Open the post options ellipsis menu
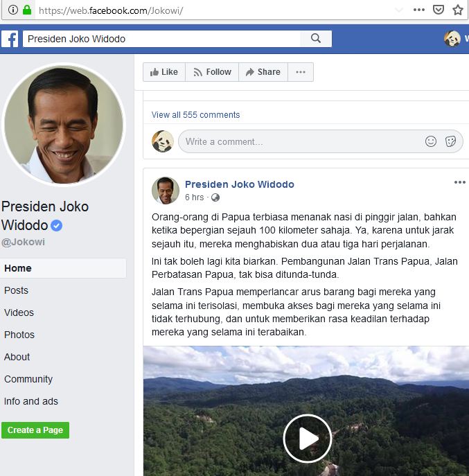The height and width of the screenshot is (476, 469). pos(460,182)
